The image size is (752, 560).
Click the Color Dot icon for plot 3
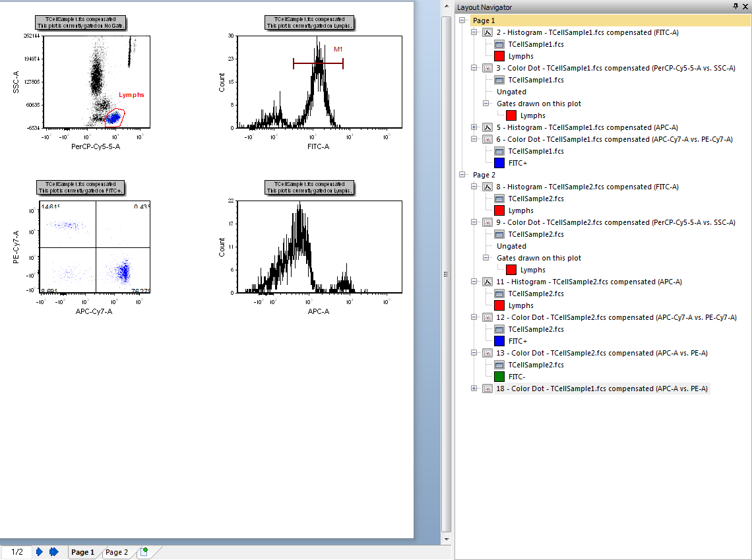pyautogui.click(x=488, y=68)
